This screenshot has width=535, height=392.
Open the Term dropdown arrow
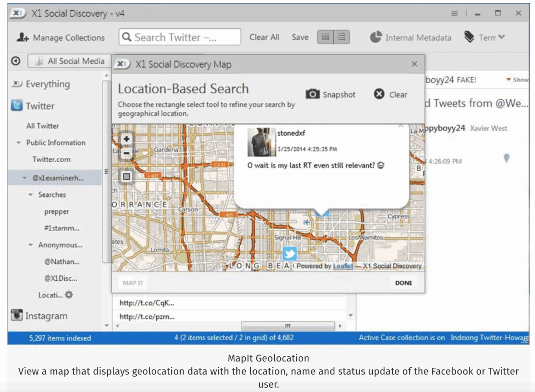pos(501,37)
